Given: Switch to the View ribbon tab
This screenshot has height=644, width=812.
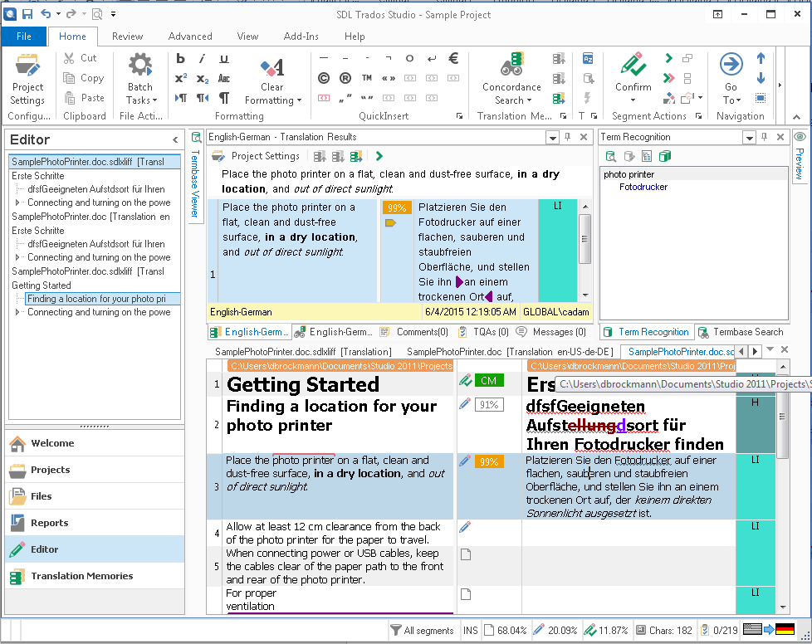Looking at the screenshot, I should coord(247,37).
